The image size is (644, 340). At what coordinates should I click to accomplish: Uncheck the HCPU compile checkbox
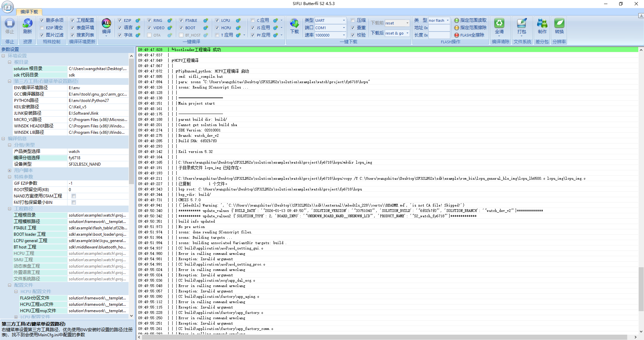217,28
